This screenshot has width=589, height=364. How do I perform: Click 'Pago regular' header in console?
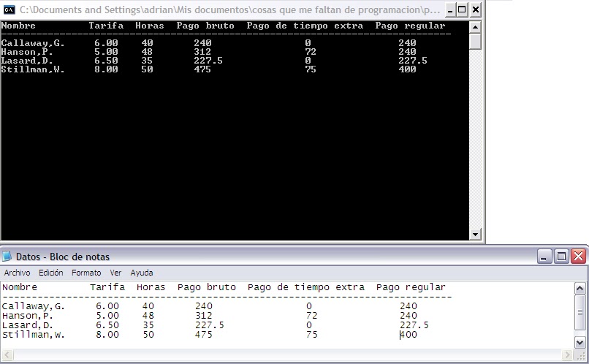coord(410,26)
